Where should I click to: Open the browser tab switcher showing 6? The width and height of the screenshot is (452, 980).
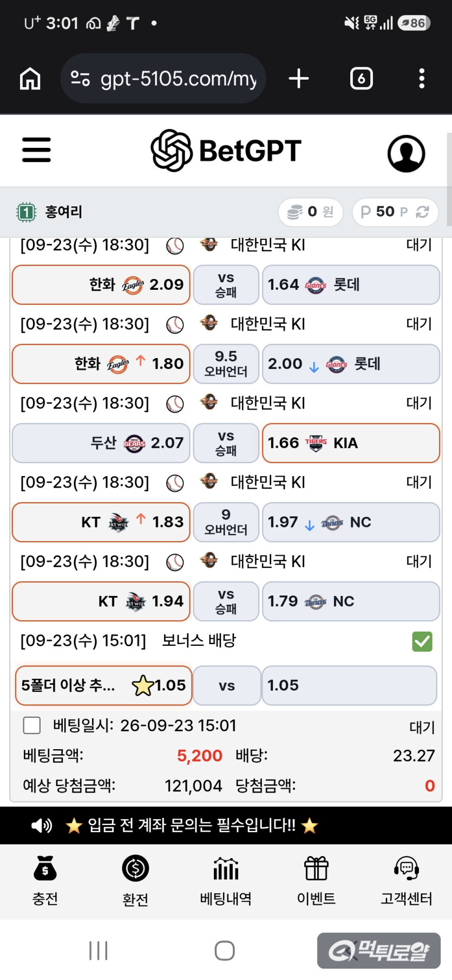pos(361,79)
